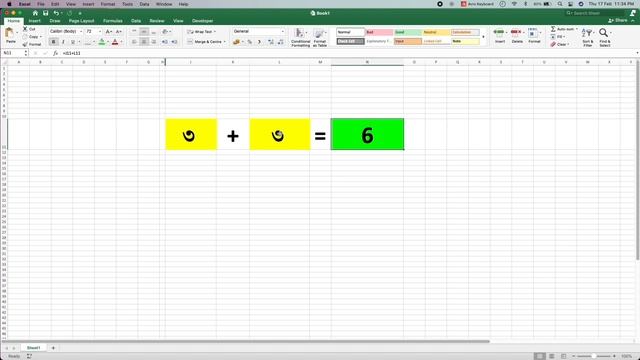Align cell content to the bottom
The height and width of the screenshot is (360, 640).
(x=154, y=31)
